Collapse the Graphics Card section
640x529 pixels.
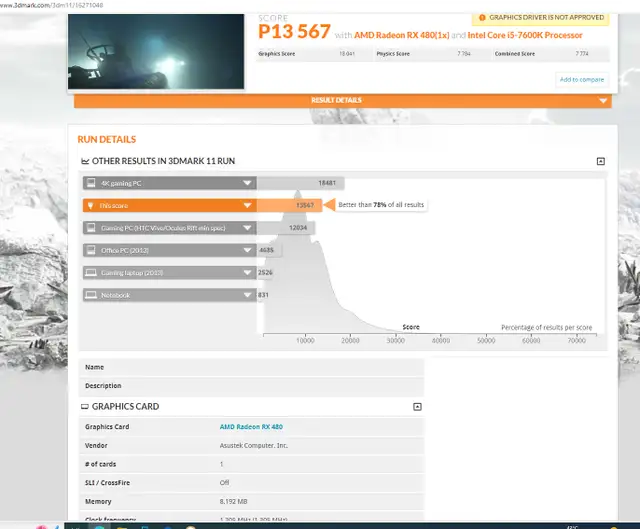click(x=417, y=407)
